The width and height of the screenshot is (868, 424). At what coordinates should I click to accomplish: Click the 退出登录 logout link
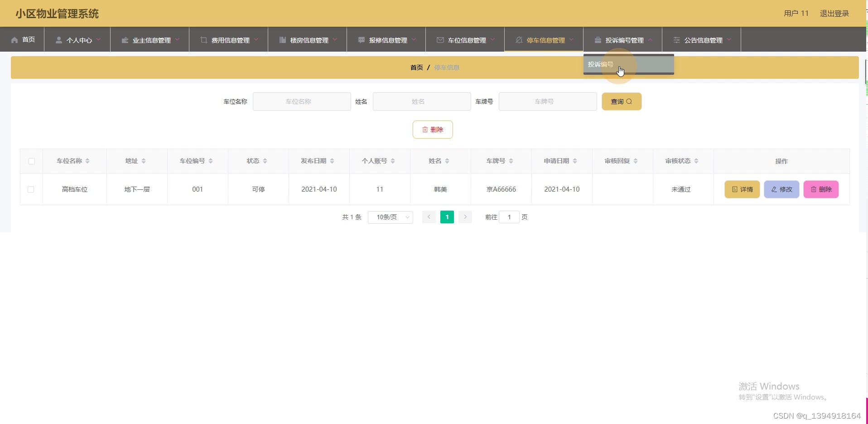pyautogui.click(x=834, y=14)
